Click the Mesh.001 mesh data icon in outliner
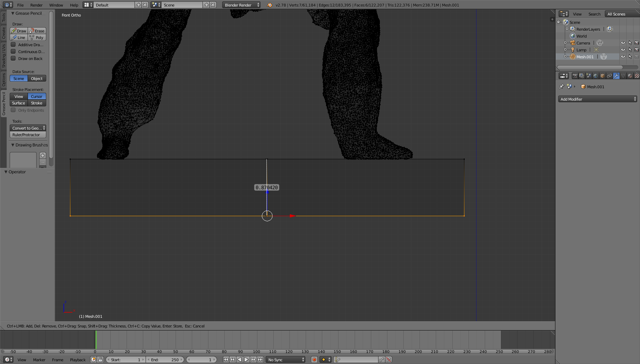640x364 pixels. 604,57
